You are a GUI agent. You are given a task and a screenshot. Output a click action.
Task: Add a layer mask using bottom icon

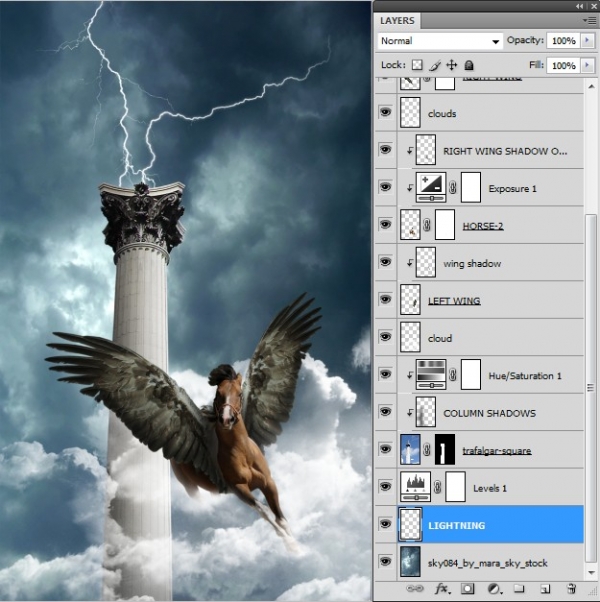[x=468, y=589]
